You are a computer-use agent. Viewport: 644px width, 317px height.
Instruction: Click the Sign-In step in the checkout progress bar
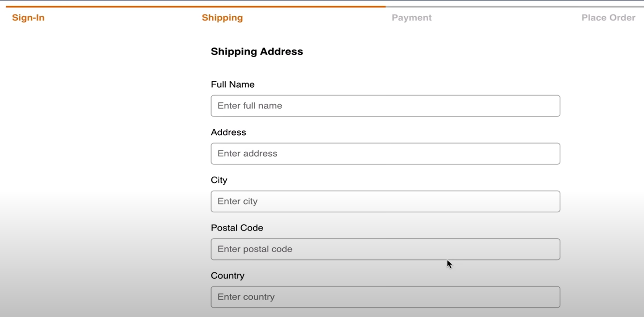pyautogui.click(x=28, y=18)
